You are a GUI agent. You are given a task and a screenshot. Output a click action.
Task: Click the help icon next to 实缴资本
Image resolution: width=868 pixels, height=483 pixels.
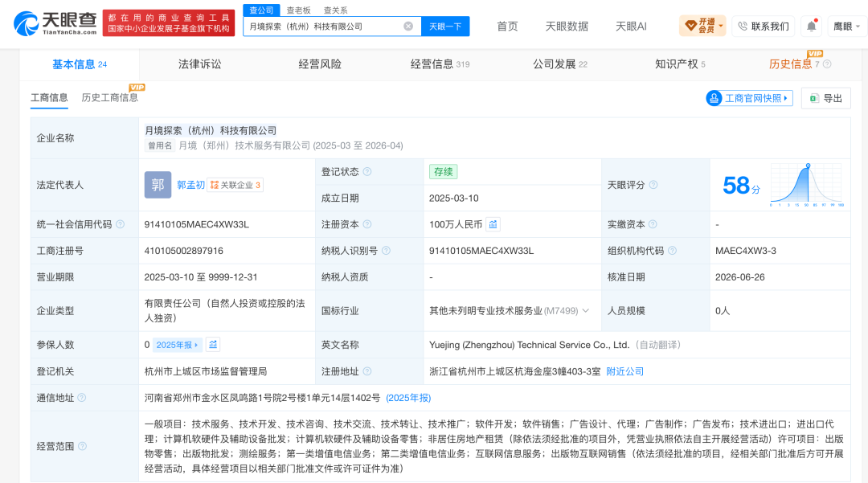point(653,224)
